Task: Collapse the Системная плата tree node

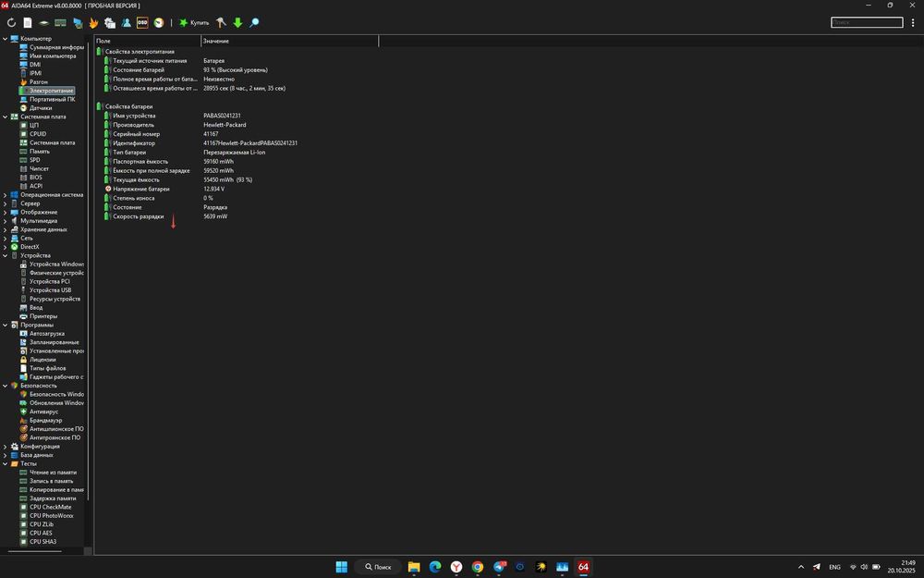Action: pos(6,117)
